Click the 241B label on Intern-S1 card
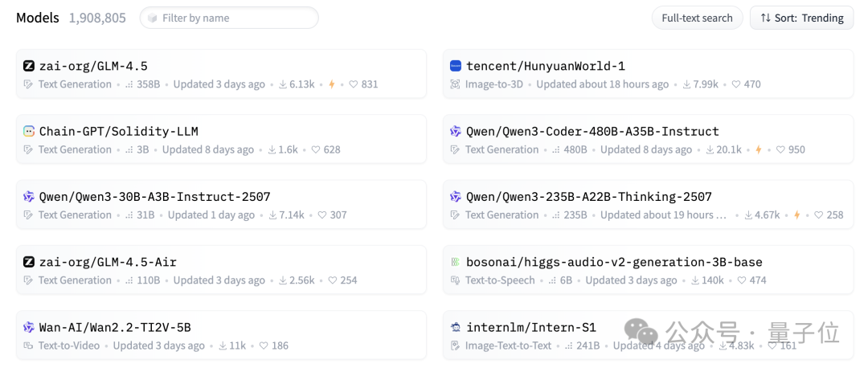The width and height of the screenshot is (868, 368). click(x=588, y=346)
